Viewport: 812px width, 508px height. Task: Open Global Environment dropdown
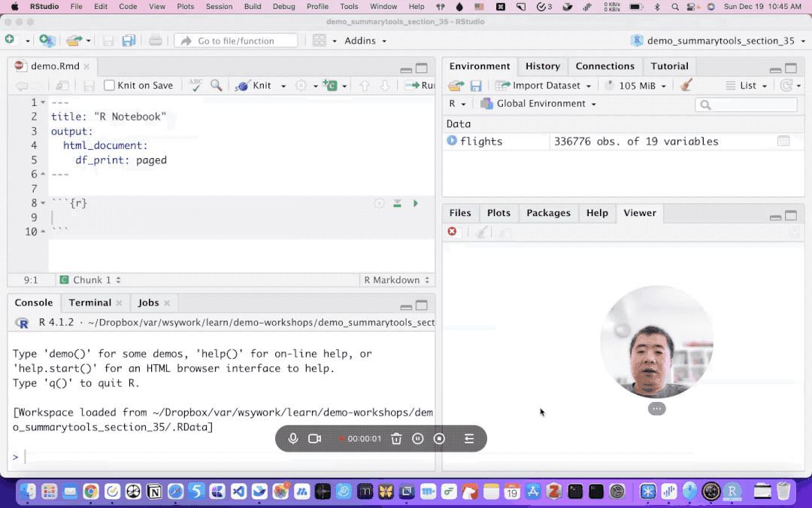(538, 104)
